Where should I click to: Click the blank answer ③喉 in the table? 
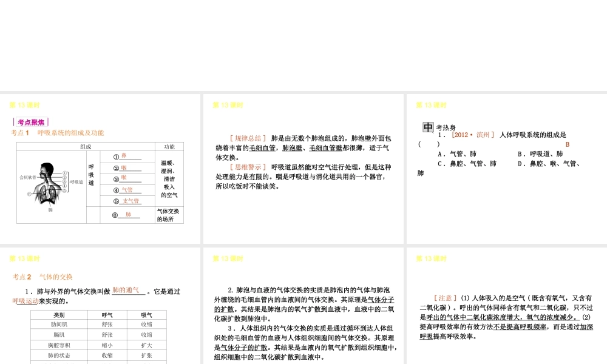coord(127,178)
